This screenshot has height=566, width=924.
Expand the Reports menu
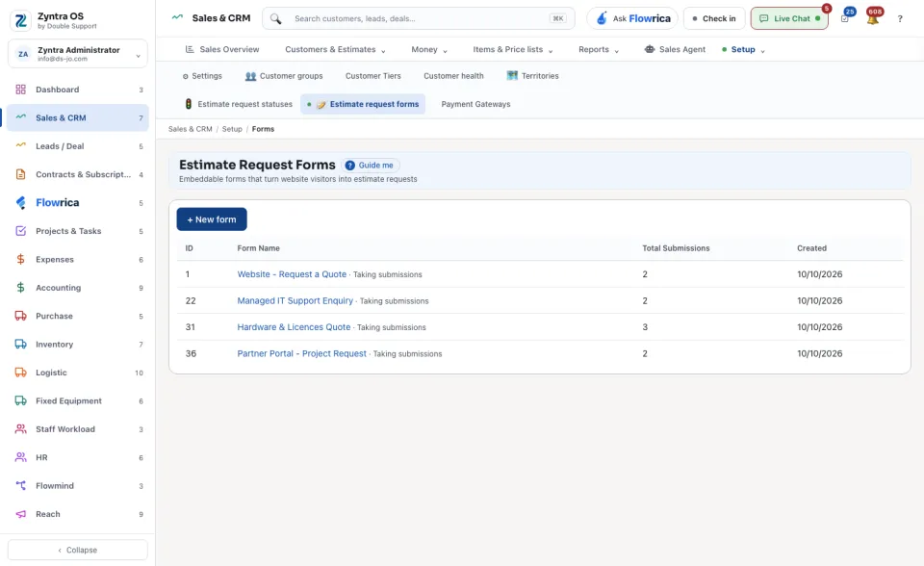pos(599,49)
